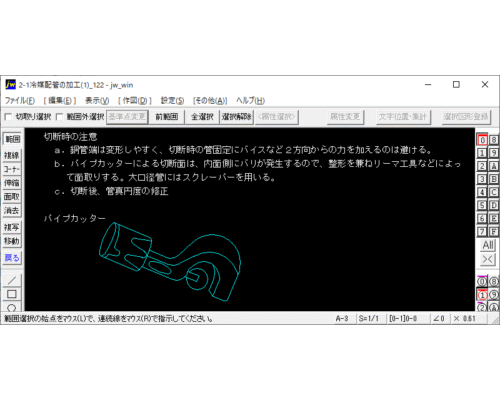Toggle circled layer group 0
The image size is (500, 400).
pyautogui.click(x=482, y=282)
